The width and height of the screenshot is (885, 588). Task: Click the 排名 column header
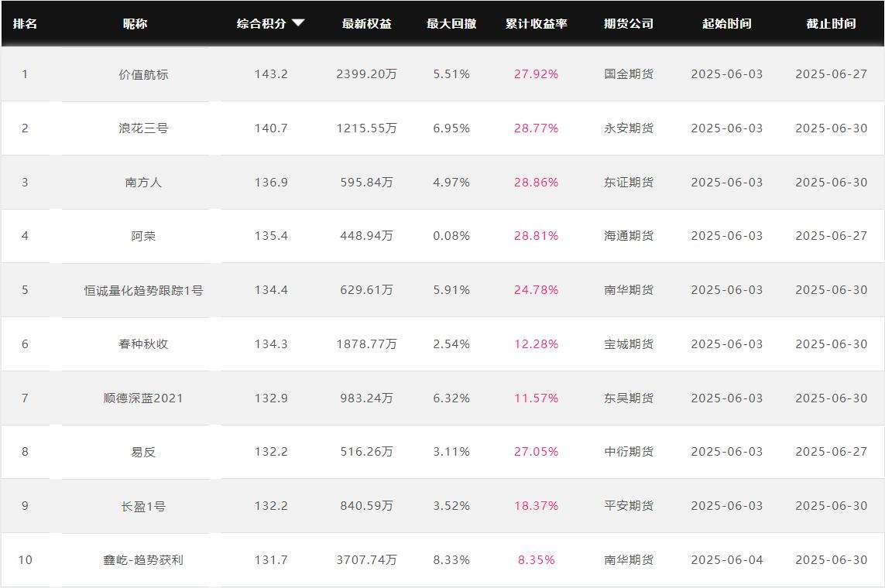(x=25, y=24)
